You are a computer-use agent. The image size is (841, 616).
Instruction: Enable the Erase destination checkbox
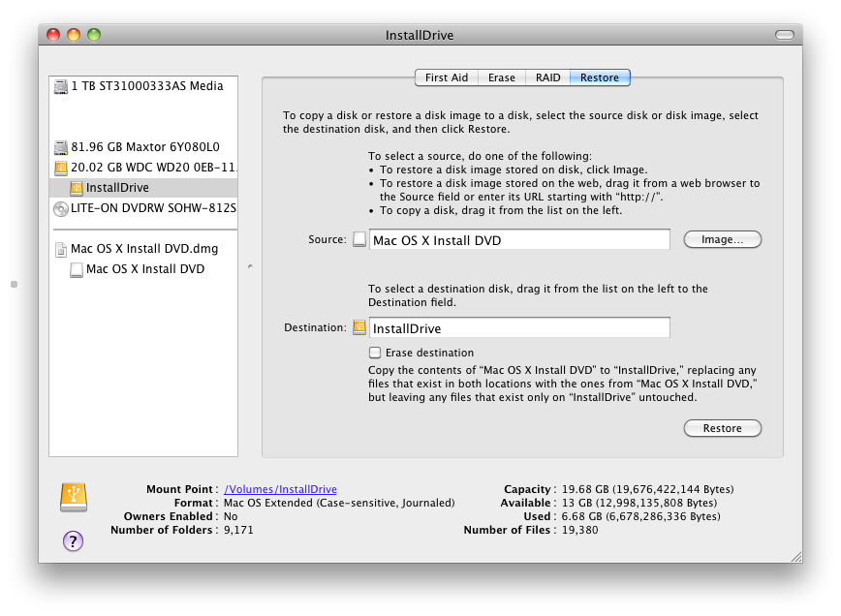(376, 353)
